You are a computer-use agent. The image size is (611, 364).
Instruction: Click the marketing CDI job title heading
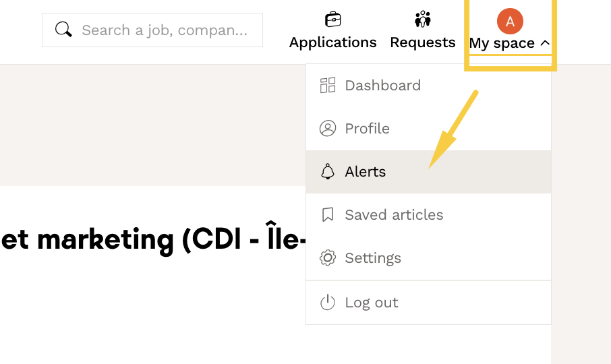(152, 241)
